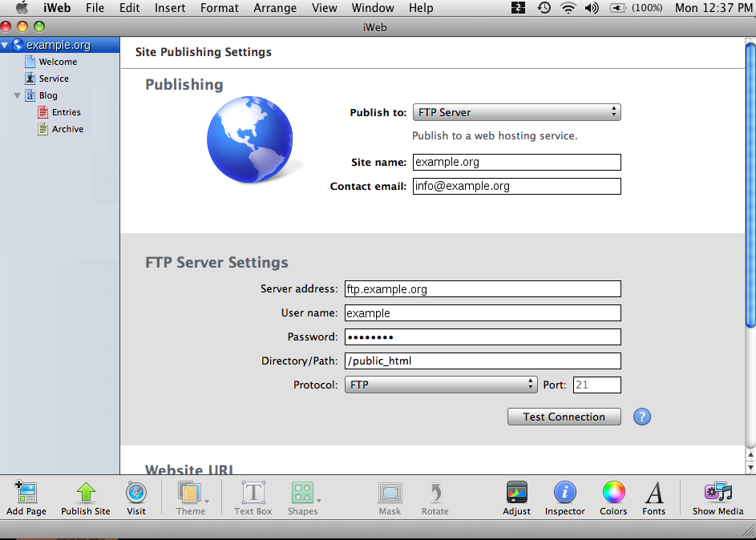The height and width of the screenshot is (540, 756).
Task: Click the 'FTP Server Settings' heading
Action: pyautogui.click(x=217, y=263)
